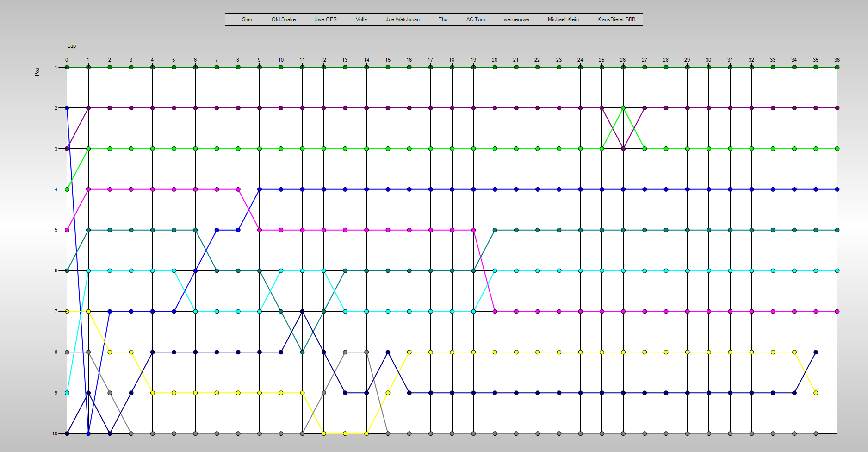This screenshot has height=452, width=868.
Task: Click Joe Watchman's magenta marker at lap 0 position 5
Action: 67,230
